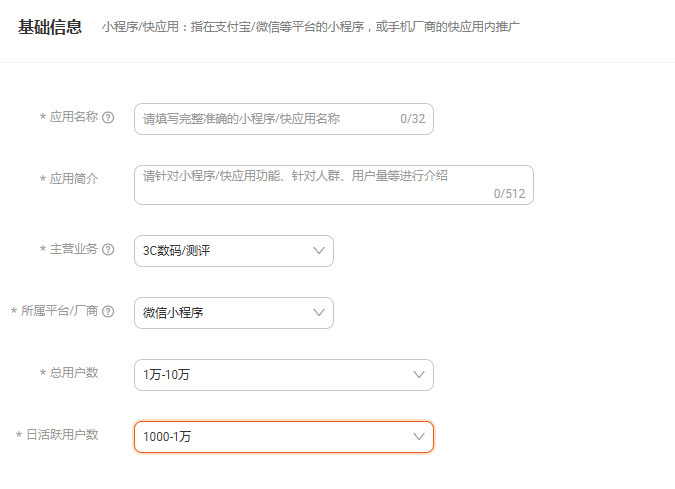Click the 小程序/快应用 explanation text

310,27
